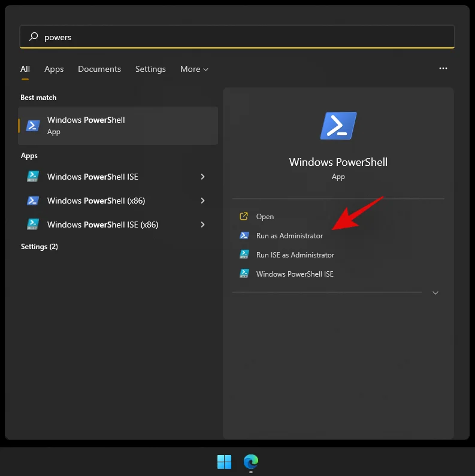Click the Windows PowerShell ISE list icon
This screenshot has height=476, width=475.
click(33, 177)
